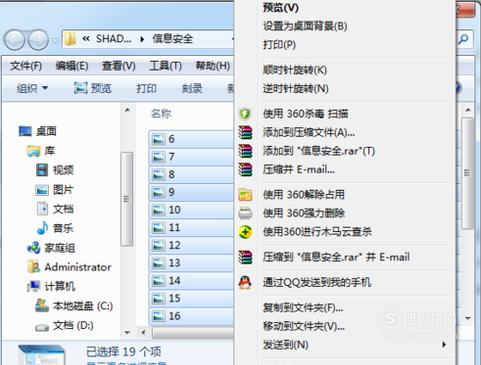Click navigation pane scroll up arrow
481x365 pixels.
click(127, 110)
